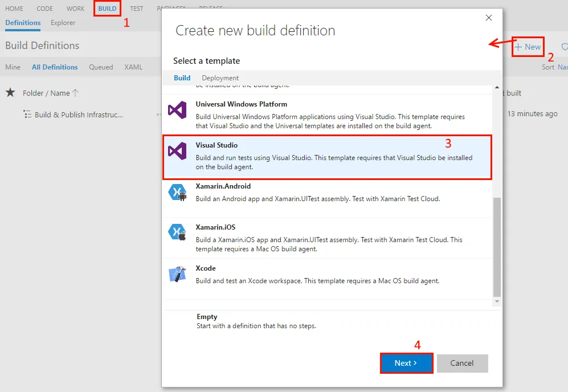
Task: Open the Explorer sub-tab
Action: (x=63, y=23)
